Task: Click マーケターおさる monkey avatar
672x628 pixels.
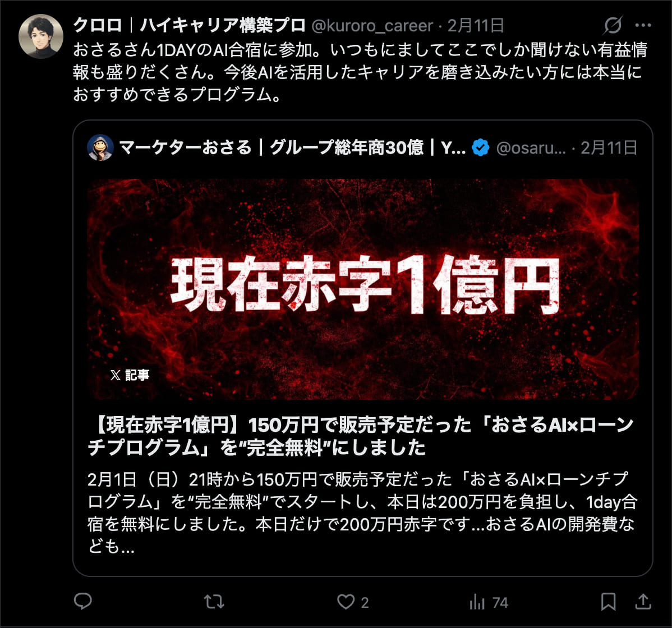Action: point(100,147)
